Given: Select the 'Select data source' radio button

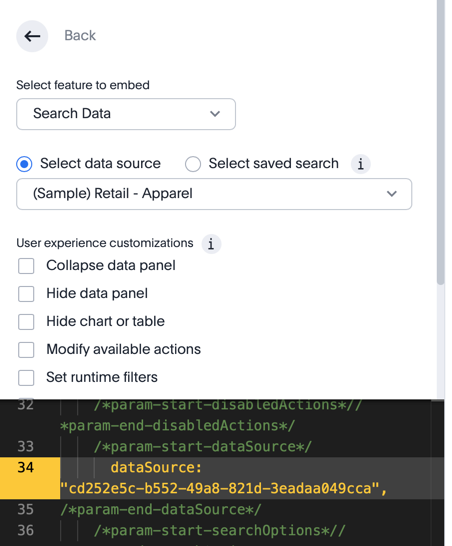Looking at the screenshot, I should click(x=24, y=164).
